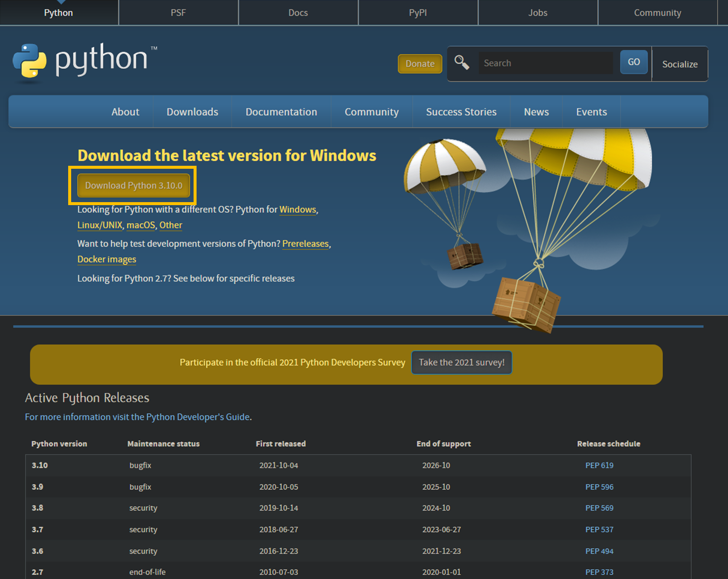Go to the PyPI tab
Viewport: 728px width, 579px height.
tap(418, 12)
